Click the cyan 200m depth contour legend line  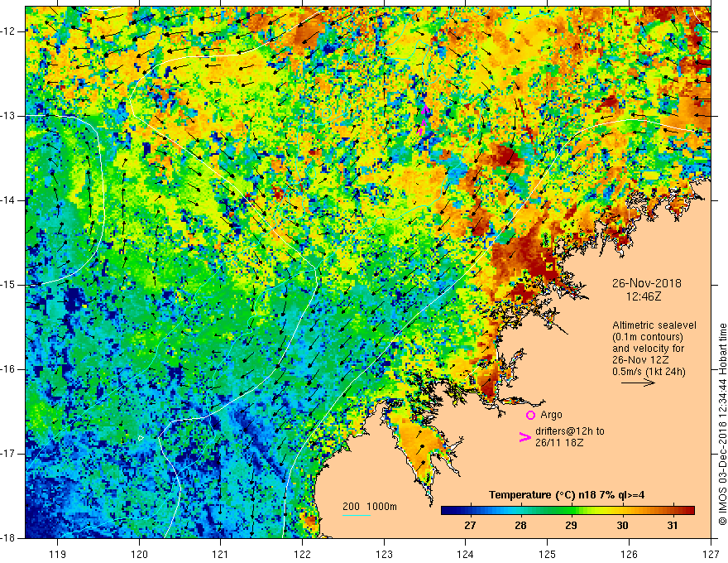pyautogui.click(x=356, y=515)
